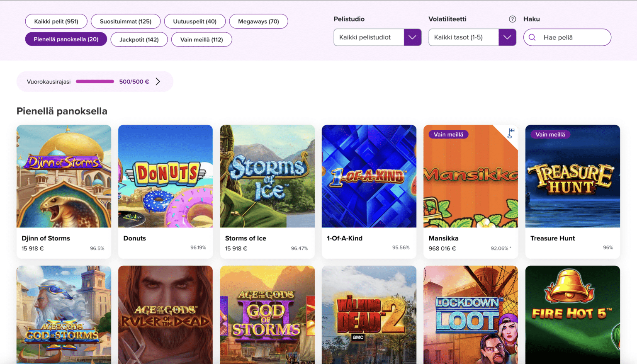Click the Volatiliteetti label
This screenshot has width=637, height=364.
447,19
